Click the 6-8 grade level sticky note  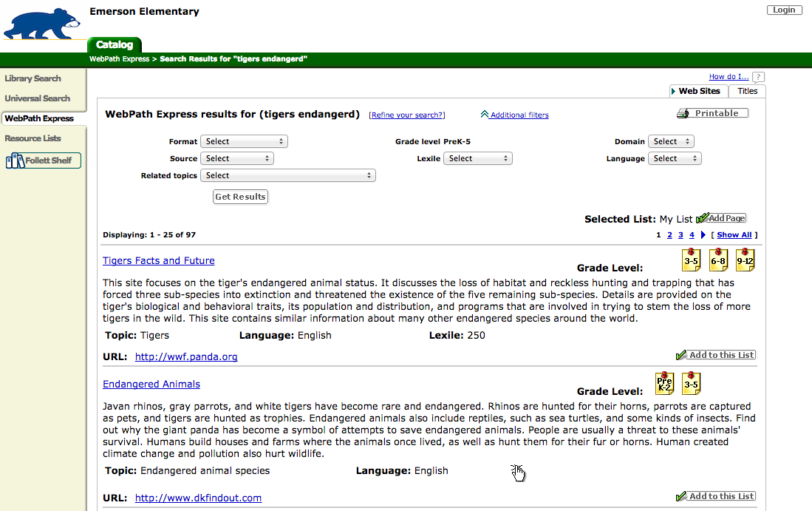pyautogui.click(x=717, y=260)
